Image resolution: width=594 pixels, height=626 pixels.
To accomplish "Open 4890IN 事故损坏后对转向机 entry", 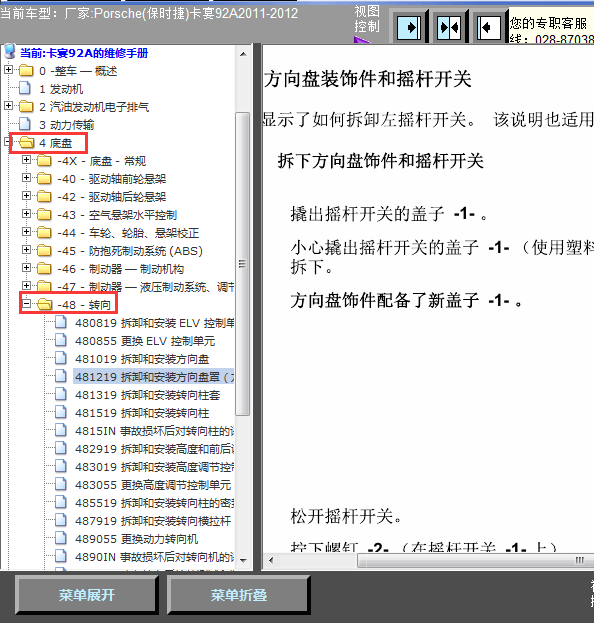I will point(154,557).
